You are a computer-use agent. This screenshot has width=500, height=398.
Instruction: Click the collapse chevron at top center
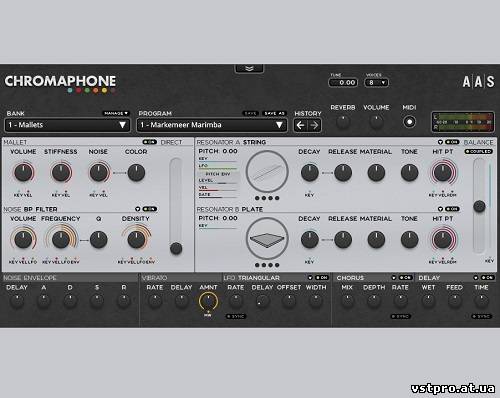click(249, 69)
